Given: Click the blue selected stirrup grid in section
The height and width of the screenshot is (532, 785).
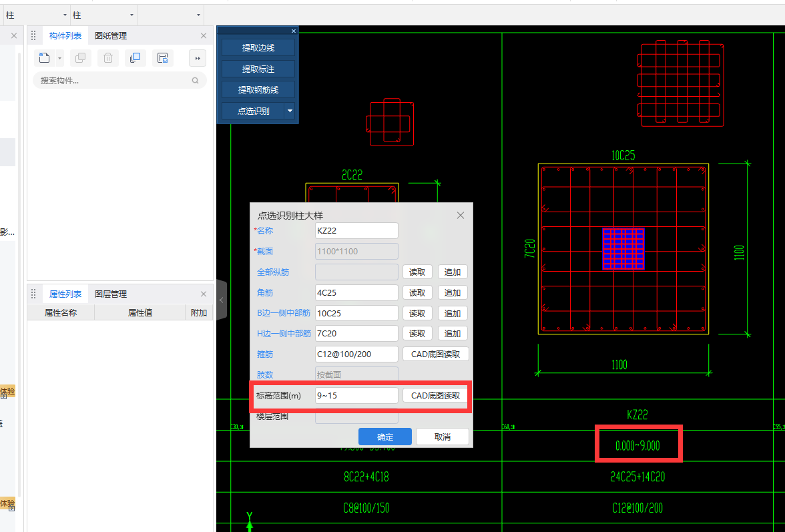Looking at the screenshot, I should click(x=623, y=249).
